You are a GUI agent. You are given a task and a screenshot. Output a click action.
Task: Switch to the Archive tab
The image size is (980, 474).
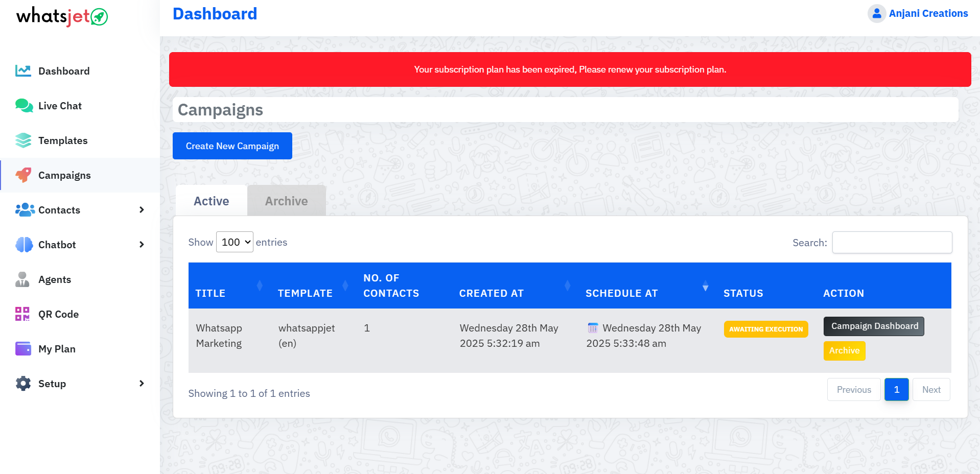click(x=287, y=201)
